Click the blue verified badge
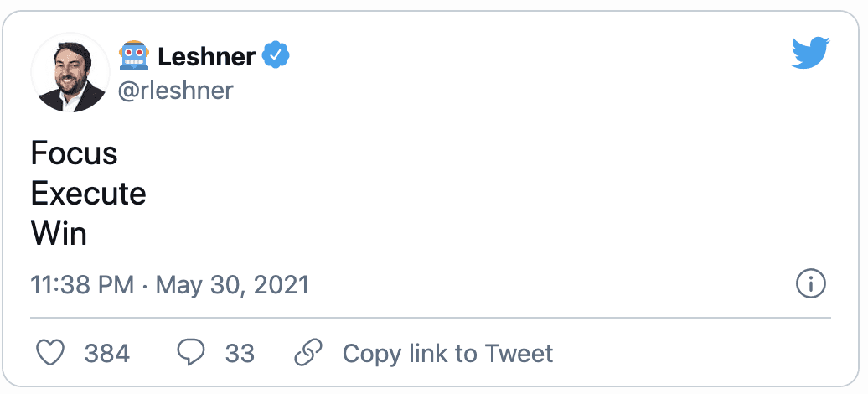 (276, 55)
